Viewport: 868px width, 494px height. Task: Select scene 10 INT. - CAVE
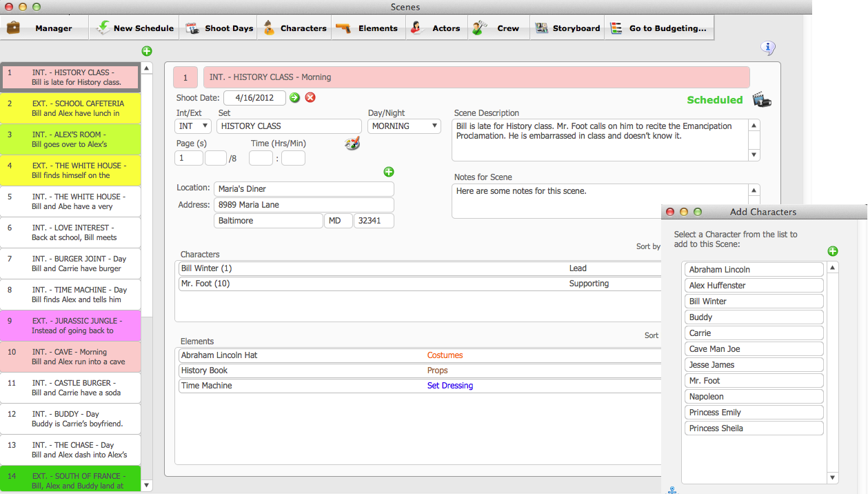point(70,357)
